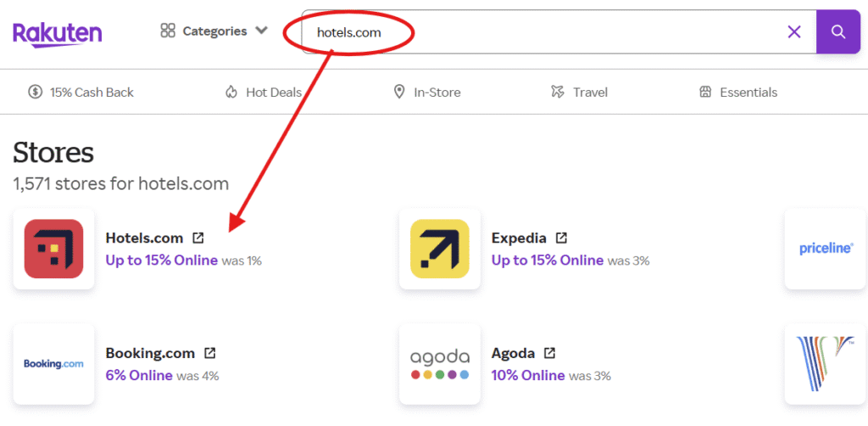This screenshot has height=426, width=868.
Task: Focus the hotels.com search field
Action: (x=559, y=32)
